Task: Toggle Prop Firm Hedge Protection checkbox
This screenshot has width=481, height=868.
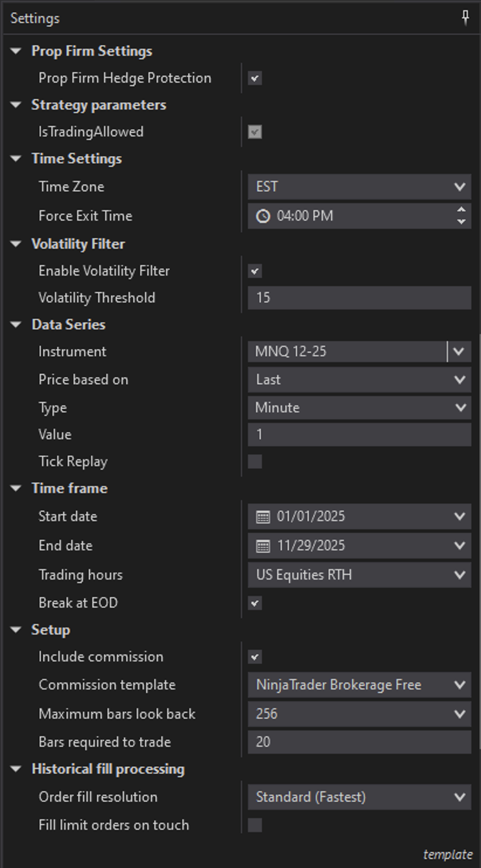Action: coord(255,78)
